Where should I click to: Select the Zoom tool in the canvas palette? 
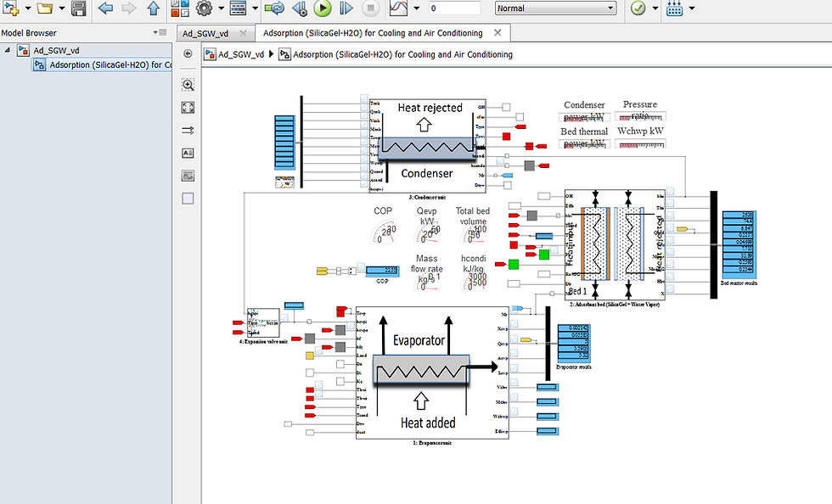coord(188,84)
